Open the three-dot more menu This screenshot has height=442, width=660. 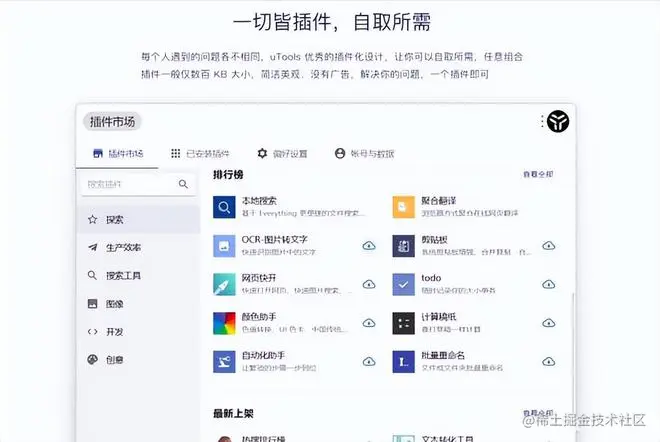(542, 122)
